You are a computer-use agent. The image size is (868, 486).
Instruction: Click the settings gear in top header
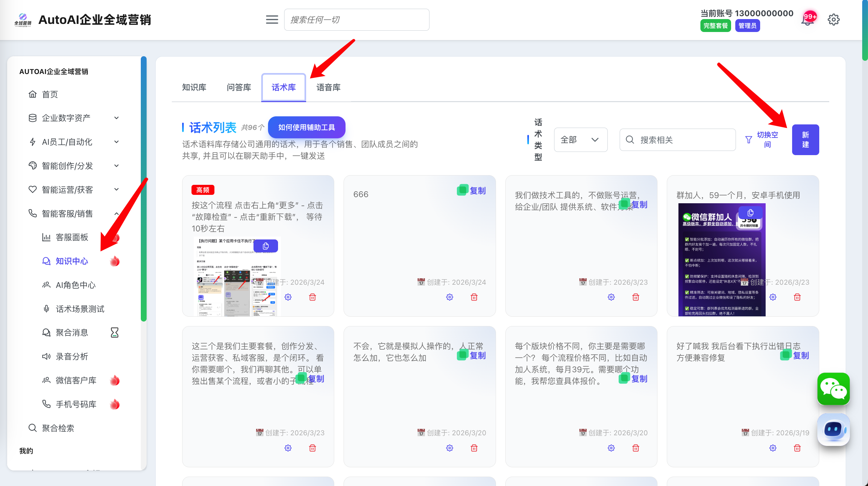point(833,20)
